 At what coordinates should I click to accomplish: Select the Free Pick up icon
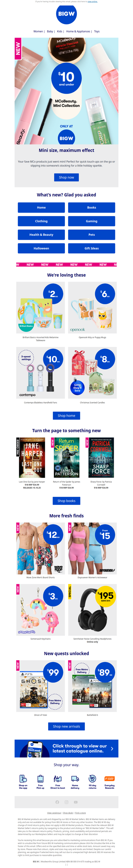coord(40,779)
